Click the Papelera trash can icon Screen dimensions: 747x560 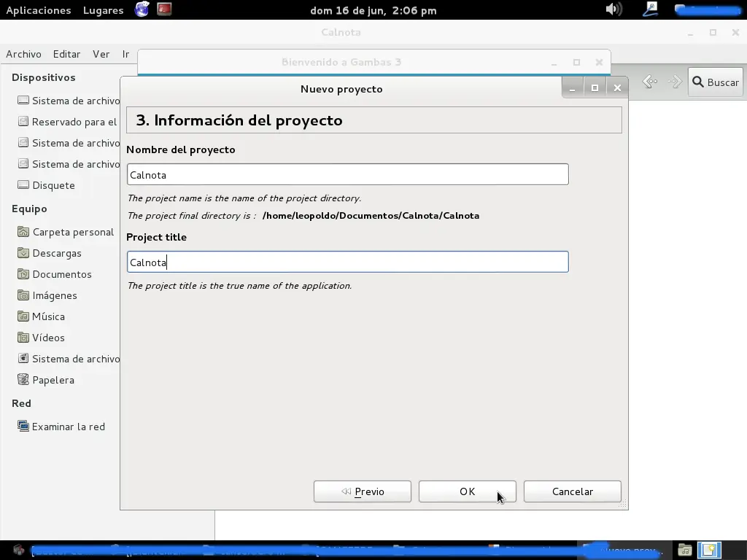point(23,379)
